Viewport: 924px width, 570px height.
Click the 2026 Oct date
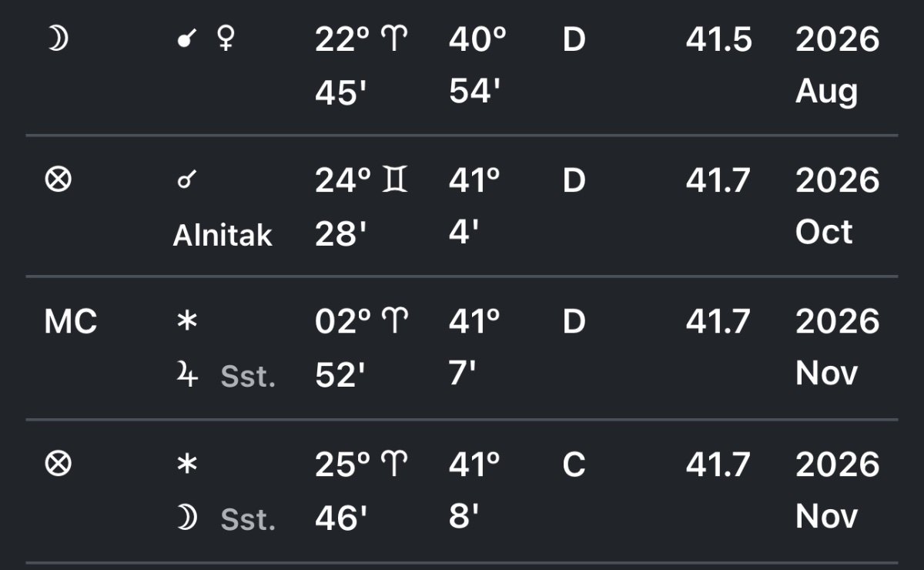click(x=837, y=206)
